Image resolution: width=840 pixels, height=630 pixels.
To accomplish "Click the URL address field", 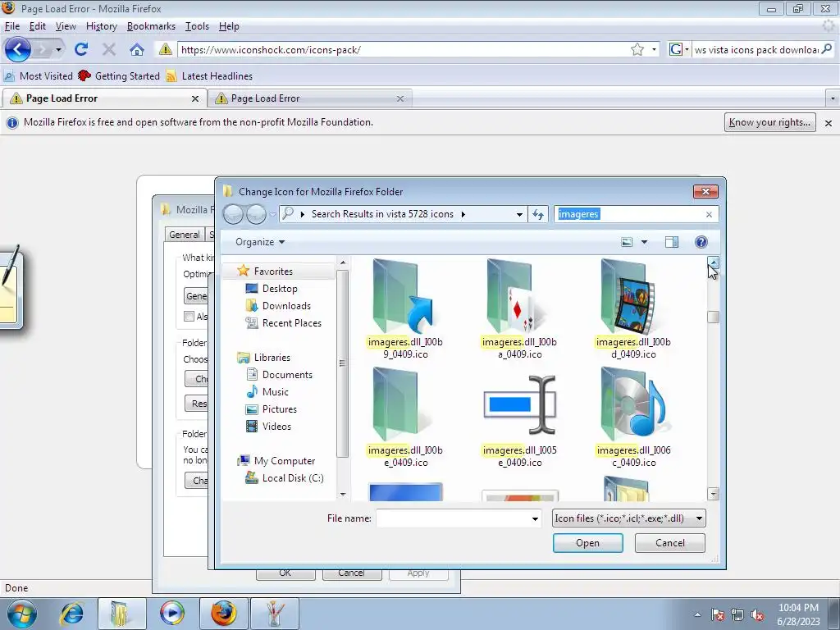I will click(x=402, y=50).
